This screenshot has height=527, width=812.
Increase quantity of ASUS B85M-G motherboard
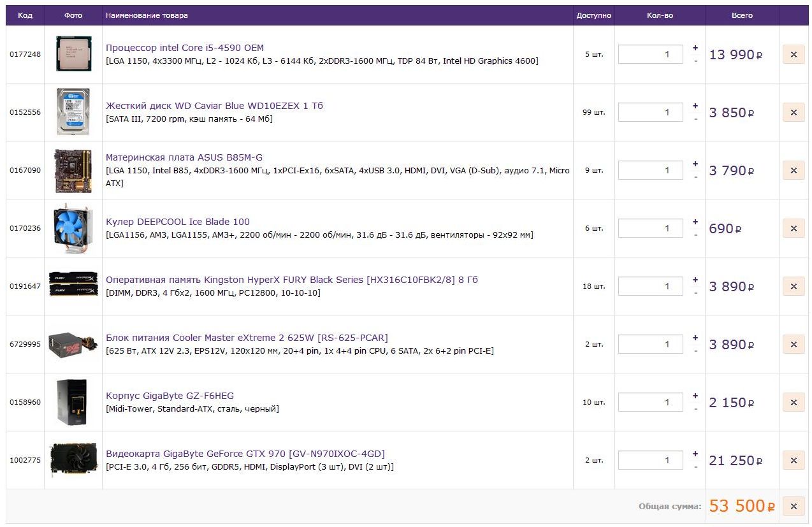(x=695, y=164)
